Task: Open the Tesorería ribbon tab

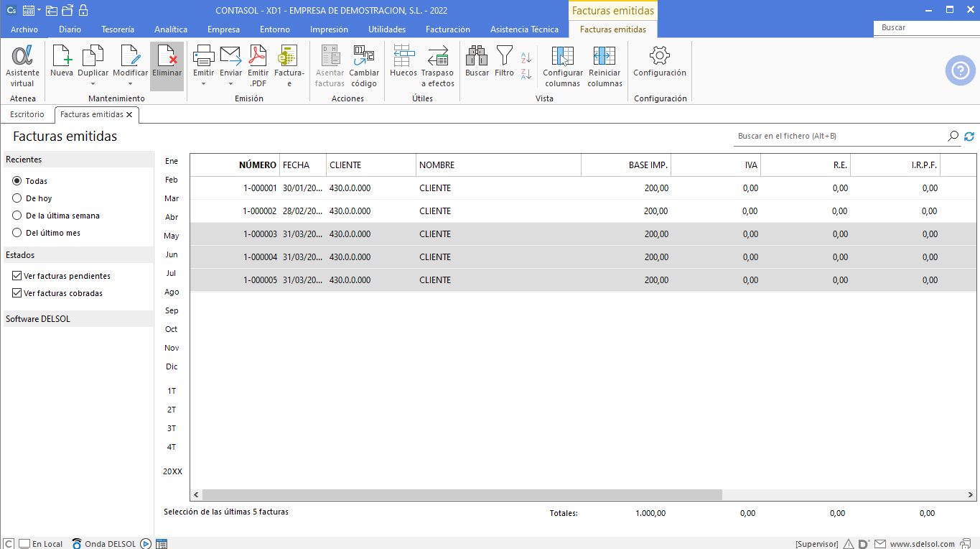Action: pyautogui.click(x=118, y=29)
